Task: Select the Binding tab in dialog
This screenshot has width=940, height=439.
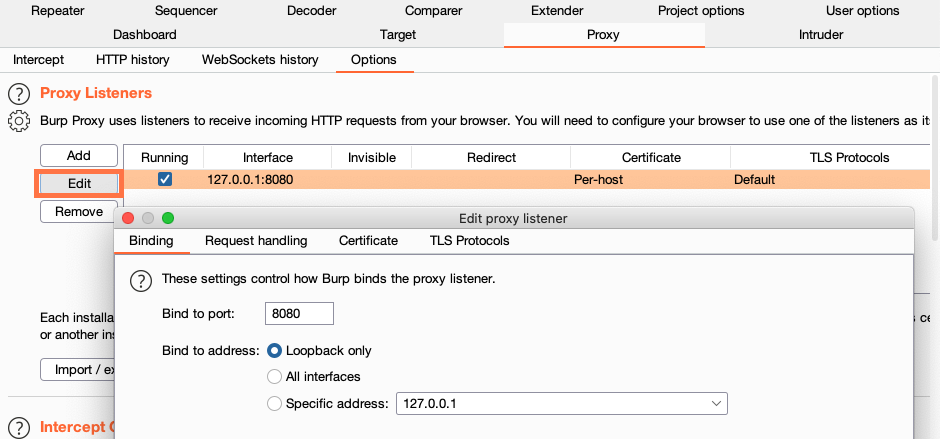Action: 151,241
